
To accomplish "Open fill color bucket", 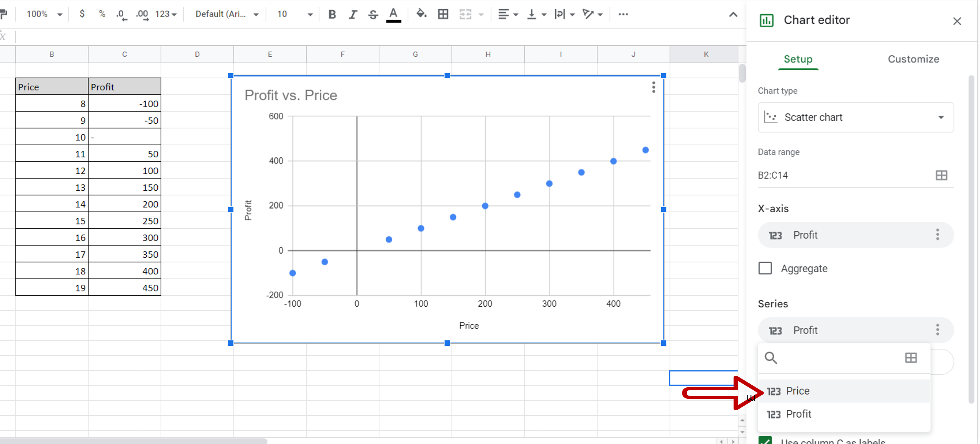I will pyautogui.click(x=421, y=14).
